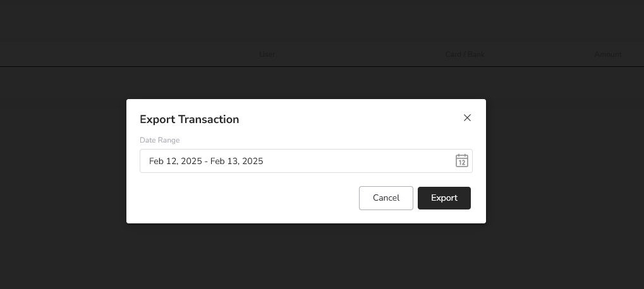
Task: Click the number 12 on calendar icon
Action: tap(461, 163)
